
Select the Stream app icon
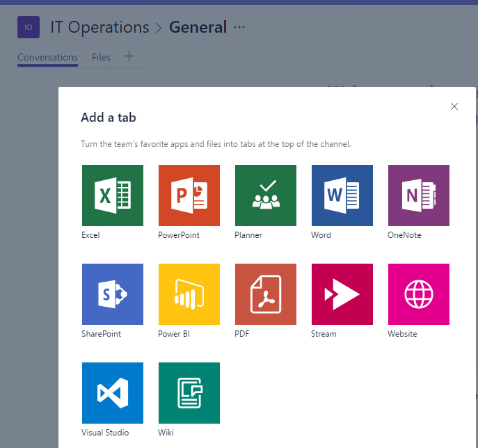[342, 294]
